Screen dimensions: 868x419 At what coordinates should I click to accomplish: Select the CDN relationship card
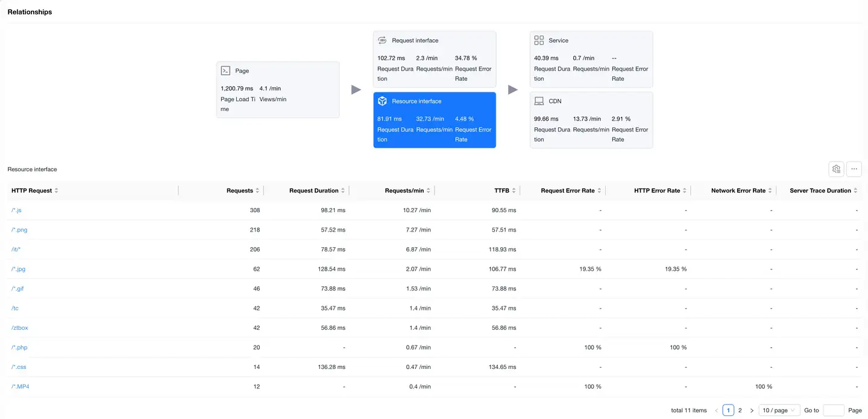591,119
